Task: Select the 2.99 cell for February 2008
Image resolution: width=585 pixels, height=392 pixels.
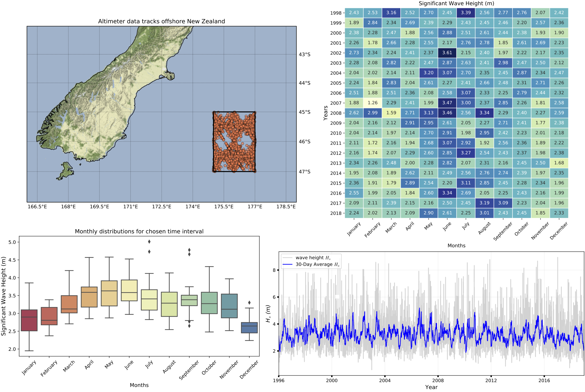Action: pyautogui.click(x=373, y=113)
